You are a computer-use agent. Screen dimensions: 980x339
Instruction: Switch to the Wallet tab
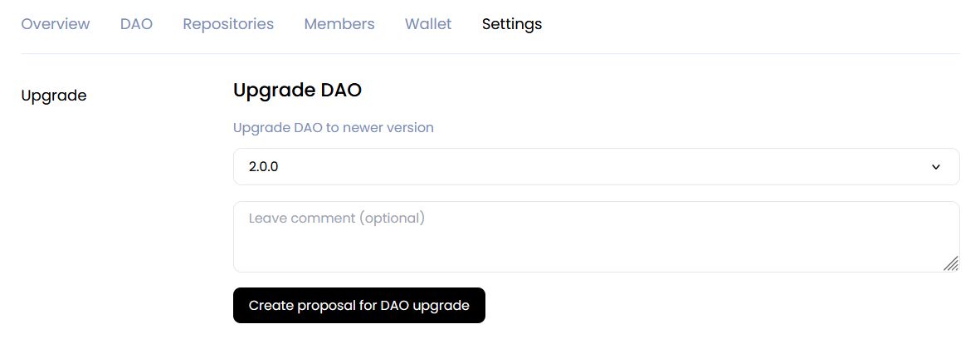tap(428, 24)
